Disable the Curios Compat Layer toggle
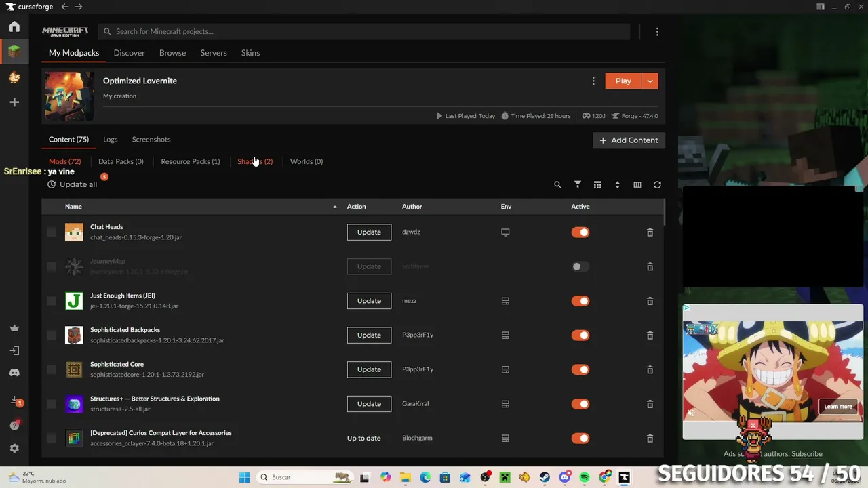This screenshot has height=488, width=868. pyautogui.click(x=580, y=438)
